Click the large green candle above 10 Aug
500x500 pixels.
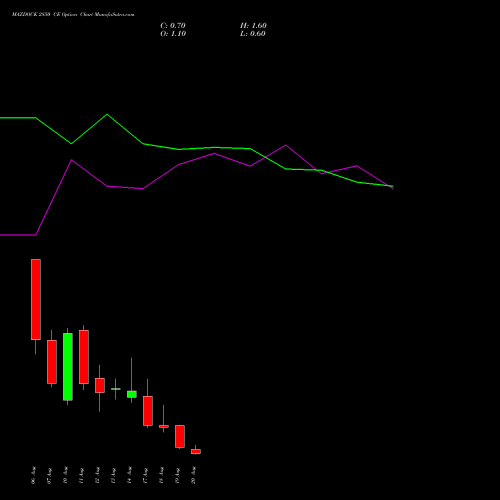click(x=68, y=367)
